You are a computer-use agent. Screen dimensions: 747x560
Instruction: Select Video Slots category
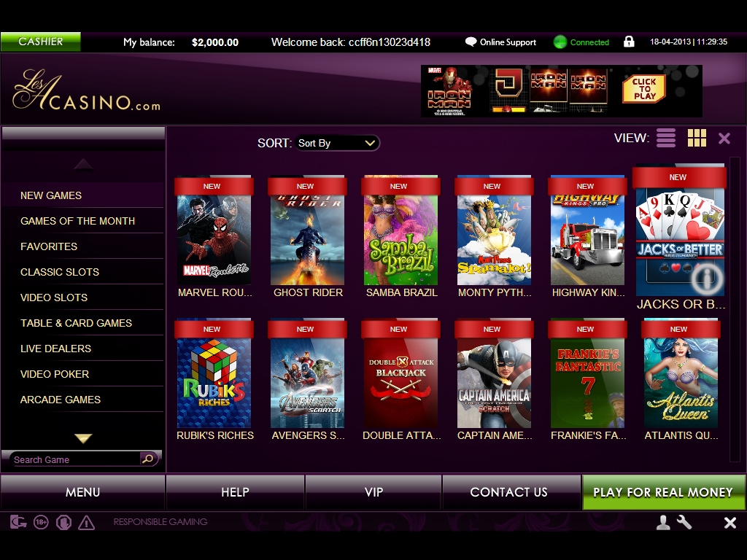pyautogui.click(x=54, y=297)
